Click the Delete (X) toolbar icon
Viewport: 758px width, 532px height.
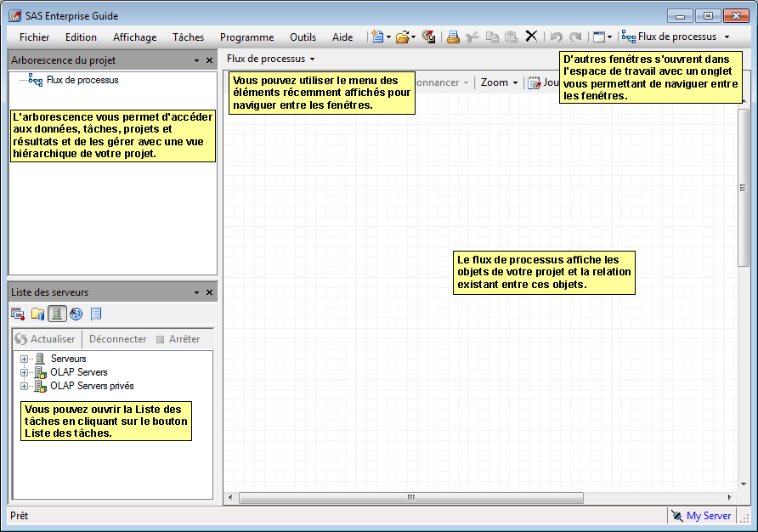point(531,37)
